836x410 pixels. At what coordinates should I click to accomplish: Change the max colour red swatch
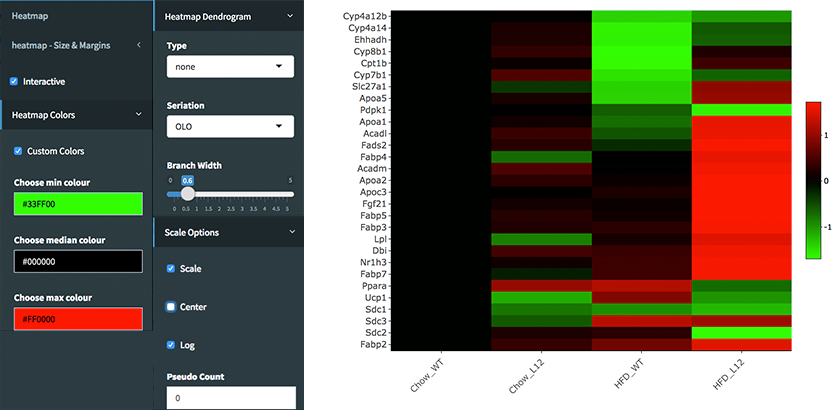78,319
